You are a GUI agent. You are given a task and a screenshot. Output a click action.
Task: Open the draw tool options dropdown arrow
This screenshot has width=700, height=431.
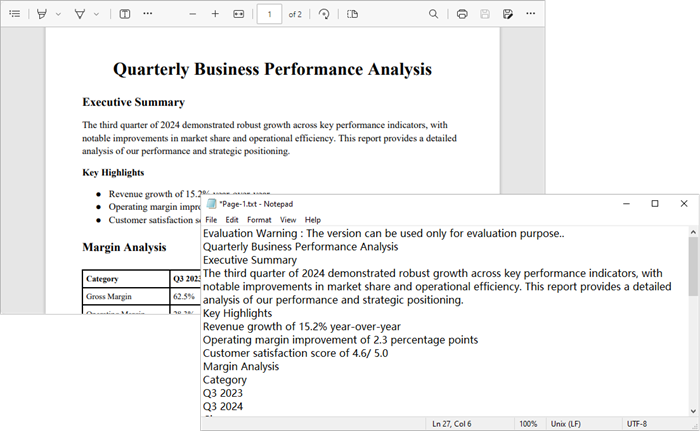(96, 14)
